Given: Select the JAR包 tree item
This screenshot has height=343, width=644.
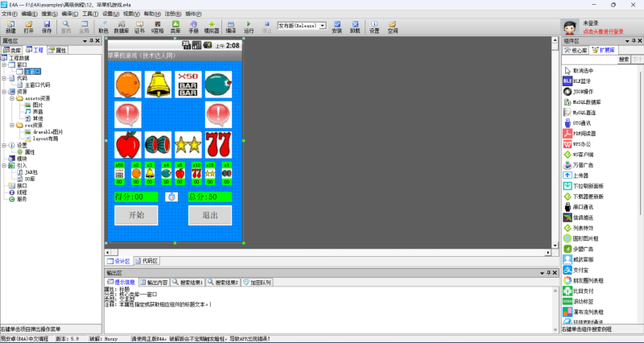Looking at the screenshot, I should (x=31, y=172).
